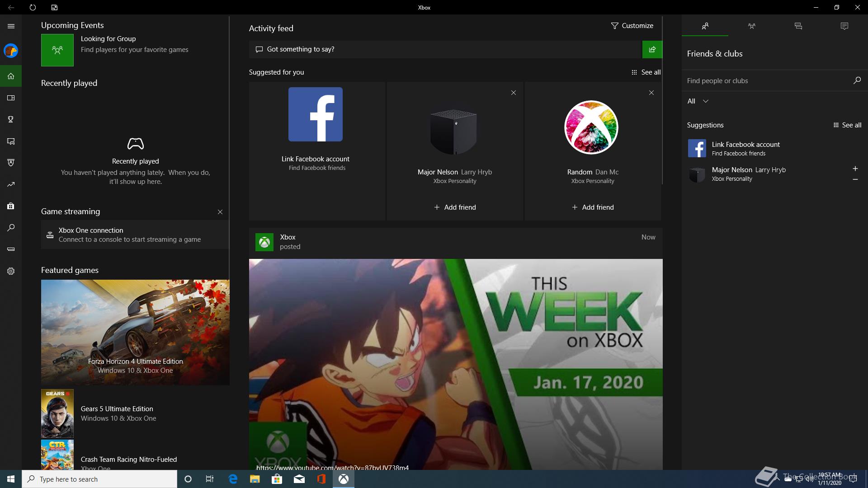Open File Explorer from taskbar
The height and width of the screenshot is (488, 868).
click(255, 479)
